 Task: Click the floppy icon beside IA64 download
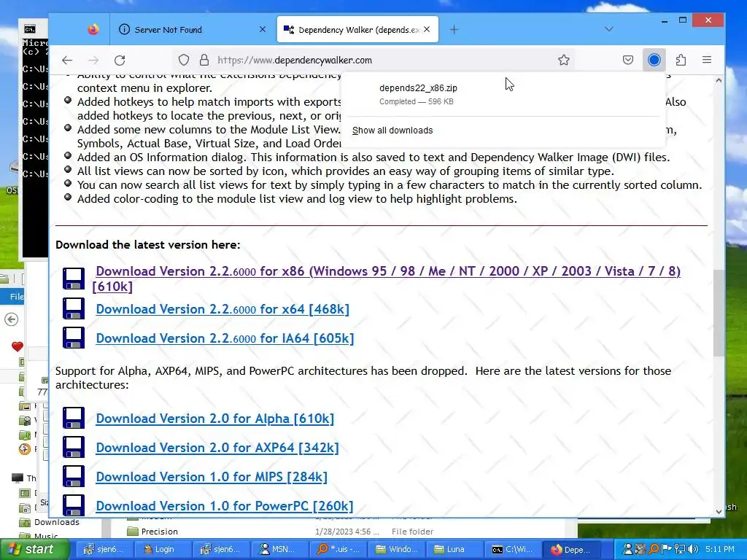click(74, 338)
